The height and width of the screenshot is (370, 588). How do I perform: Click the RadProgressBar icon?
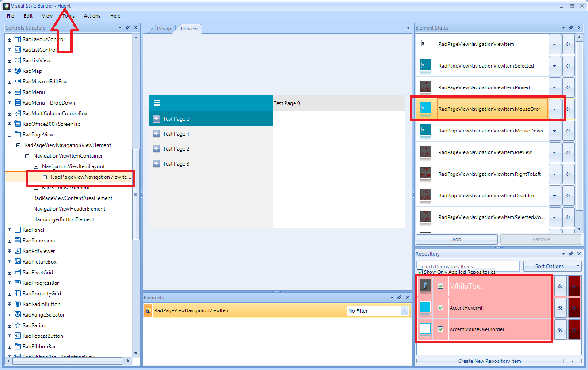(x=18, y=283)
